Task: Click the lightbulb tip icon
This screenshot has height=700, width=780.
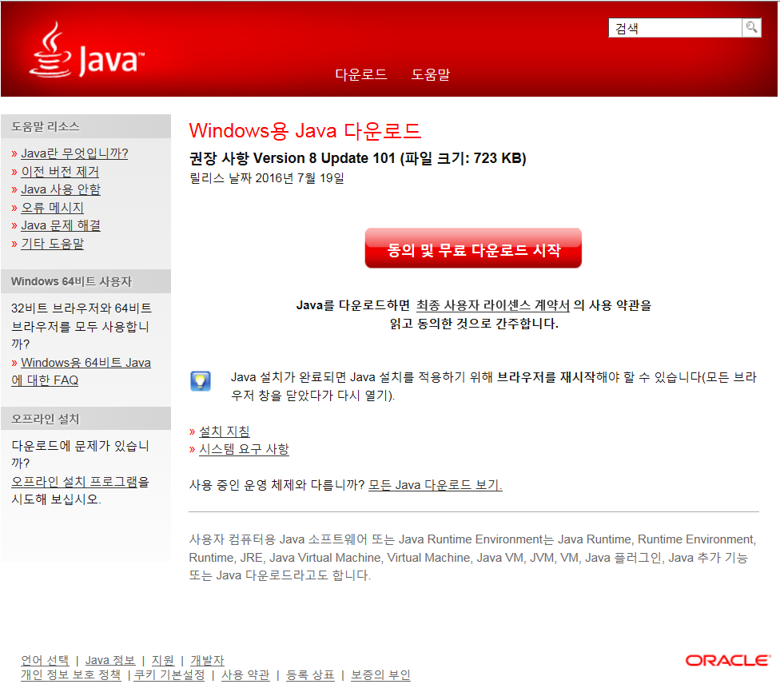Action: (201, 381)
